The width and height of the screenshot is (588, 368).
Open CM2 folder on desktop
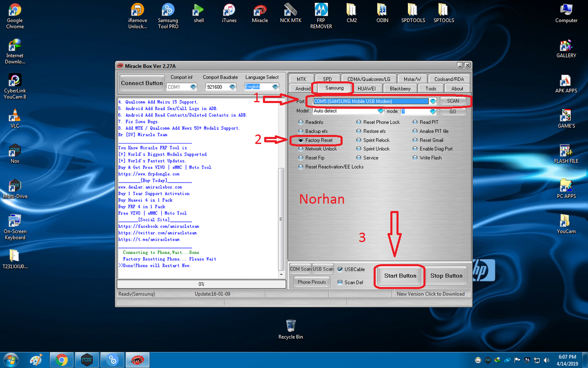[351, 13]
